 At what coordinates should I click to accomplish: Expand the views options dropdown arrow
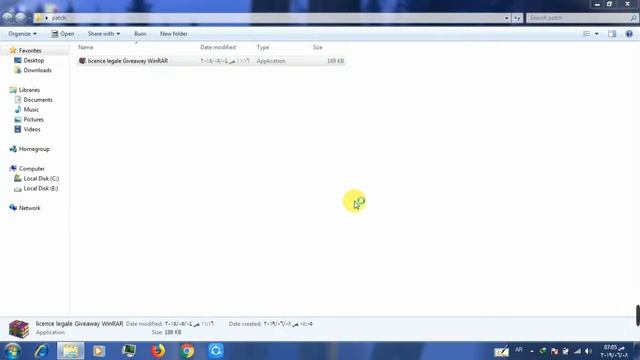point(596,34)
